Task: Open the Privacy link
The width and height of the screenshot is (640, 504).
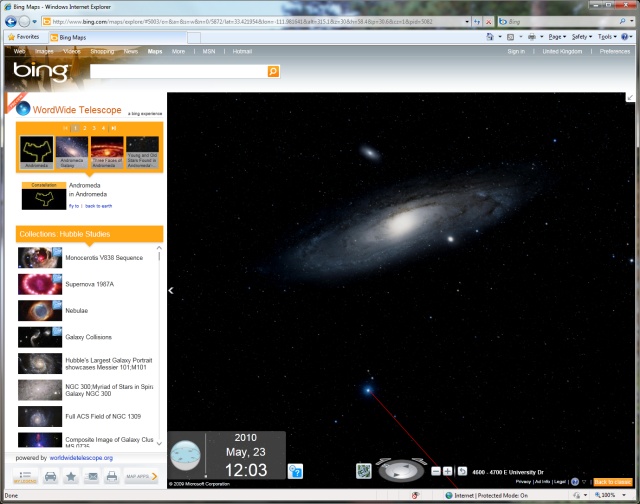Action: (523, 482)
